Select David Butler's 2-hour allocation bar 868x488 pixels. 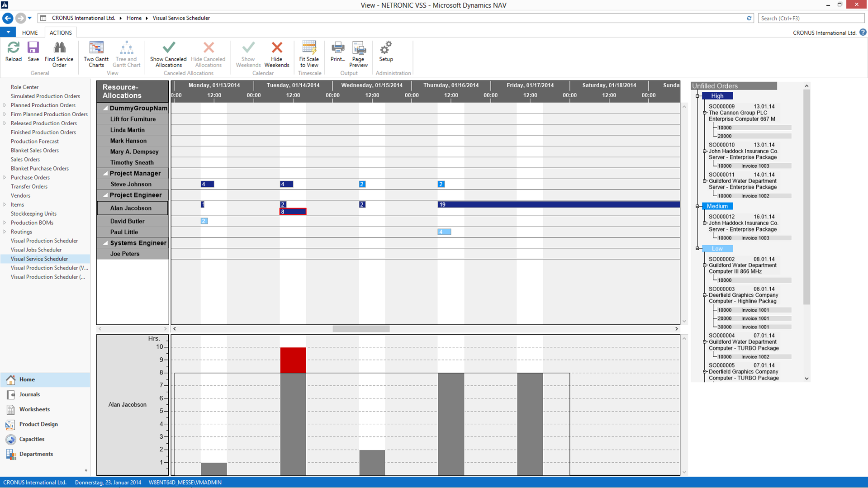[x=204, y=221]
